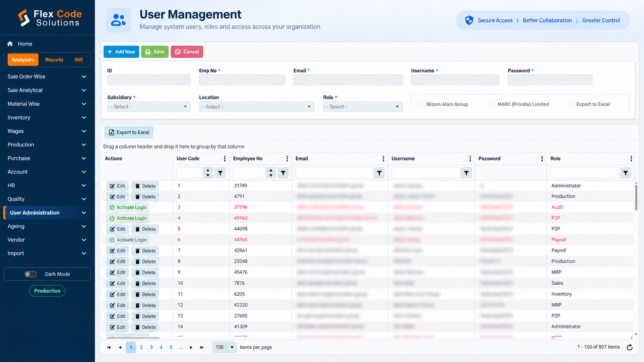Screen dimensions: 644x362
Task: Edit the user with employee 42861
Action: [117, 251]
